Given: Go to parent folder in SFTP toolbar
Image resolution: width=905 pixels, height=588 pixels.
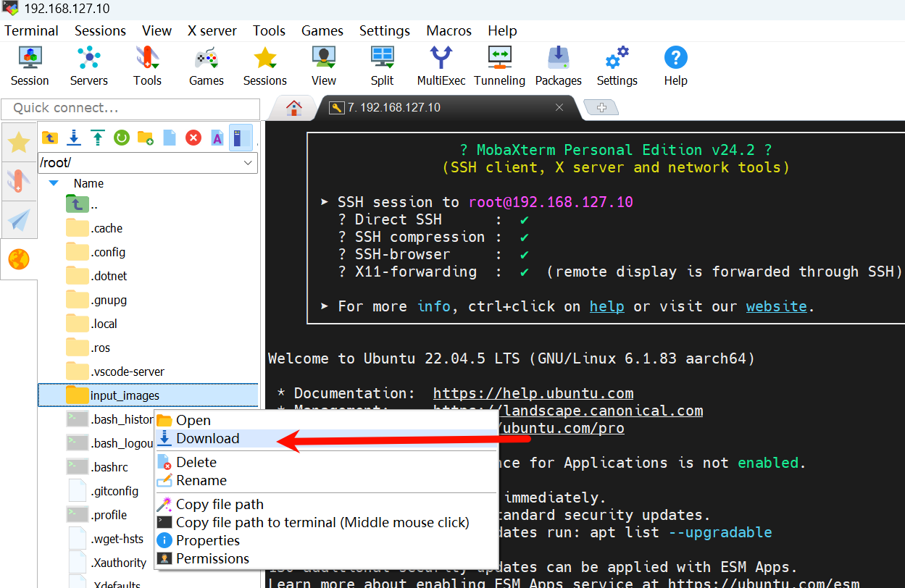Looking at the screenshot, I should 50,137.
